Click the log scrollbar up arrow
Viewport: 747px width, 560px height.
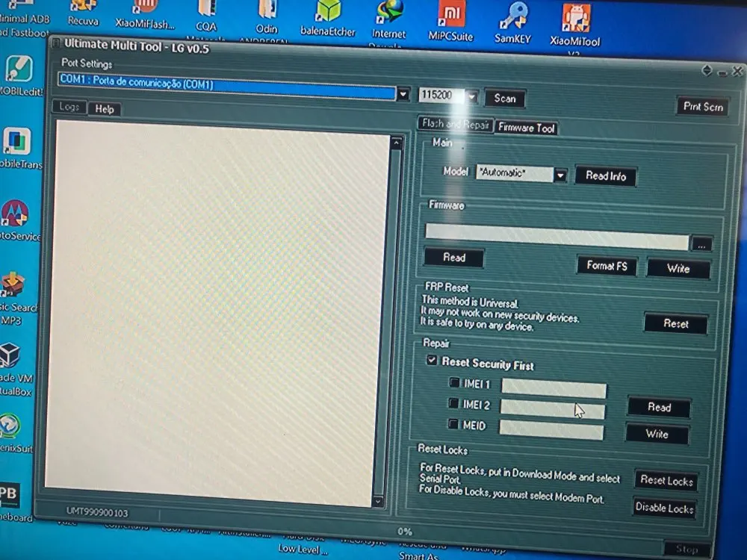pyautogui.click(x=397, y=143)
